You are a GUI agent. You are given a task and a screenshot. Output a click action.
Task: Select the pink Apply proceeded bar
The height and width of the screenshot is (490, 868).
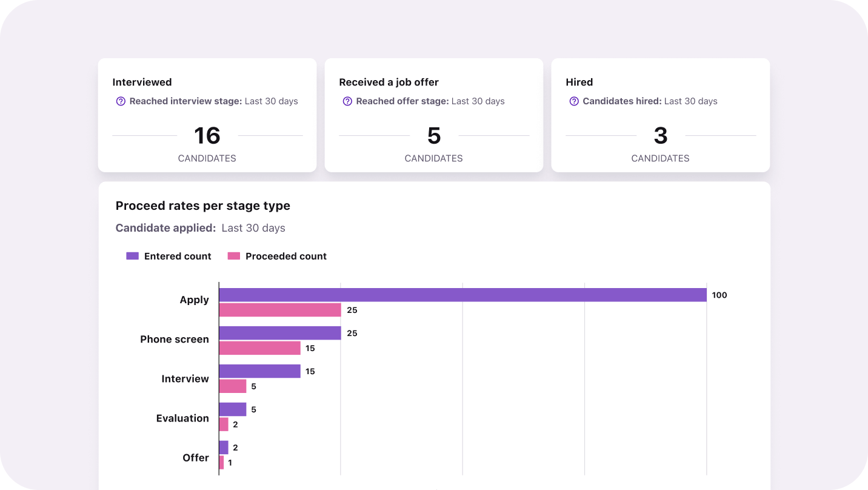[x=280, y=310]
